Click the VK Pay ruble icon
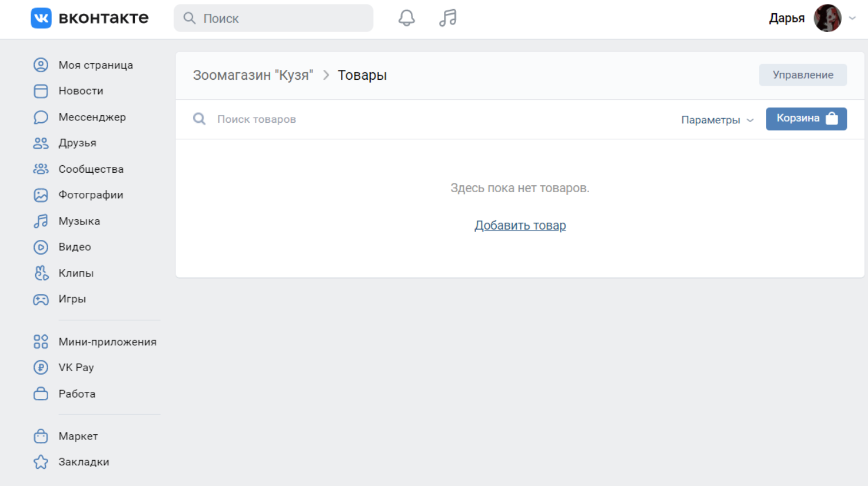 (x=41, y=367)
